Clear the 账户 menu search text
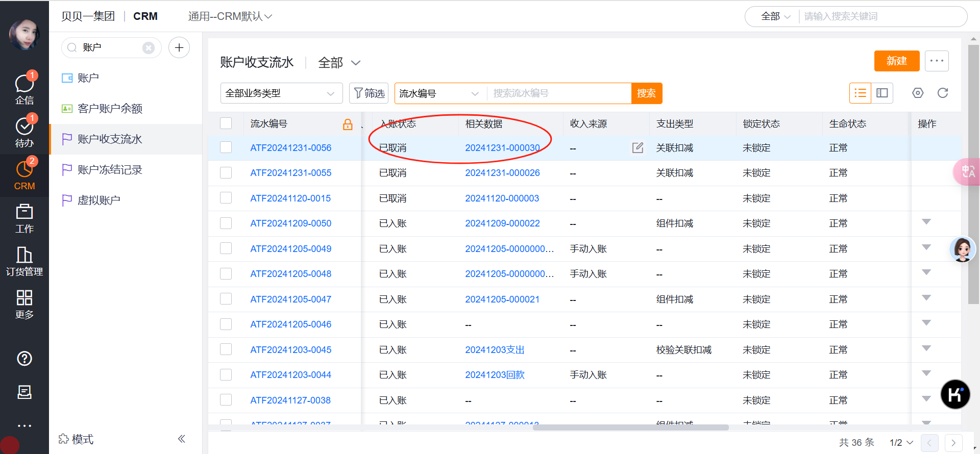The image size is (980, 454). [x=149, y=48]
